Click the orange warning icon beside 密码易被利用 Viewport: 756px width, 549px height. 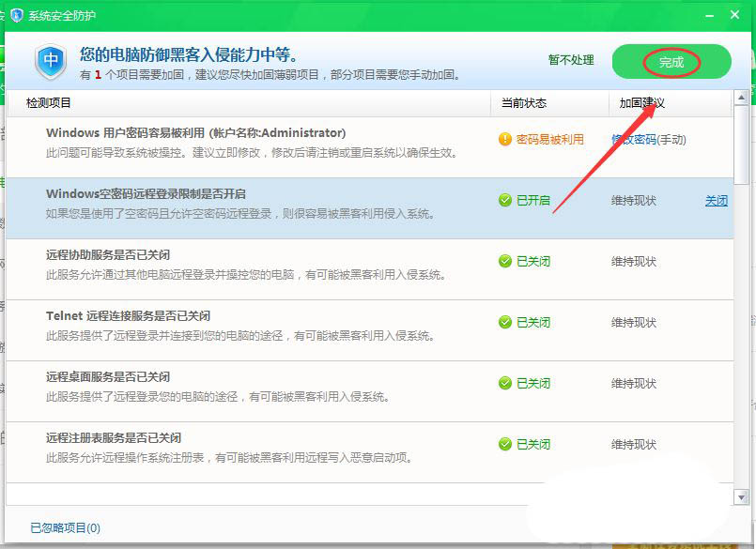click(x=506, y=138)
